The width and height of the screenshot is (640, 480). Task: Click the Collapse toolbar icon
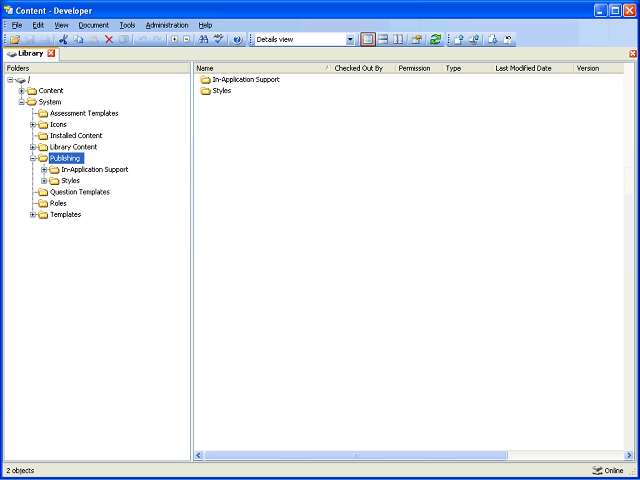pos(187,40)
